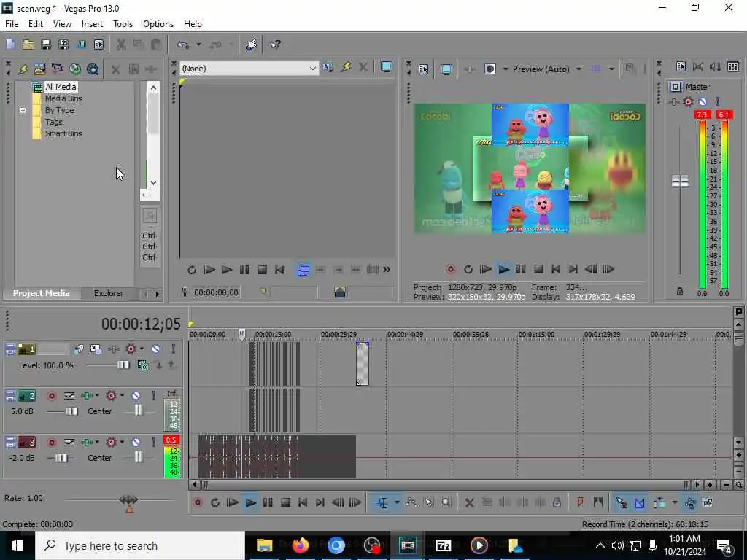Pause playback in the Video Preview
Image resolution: width=747 pixels, height=560 pixels.
click(x=521, y=270)
